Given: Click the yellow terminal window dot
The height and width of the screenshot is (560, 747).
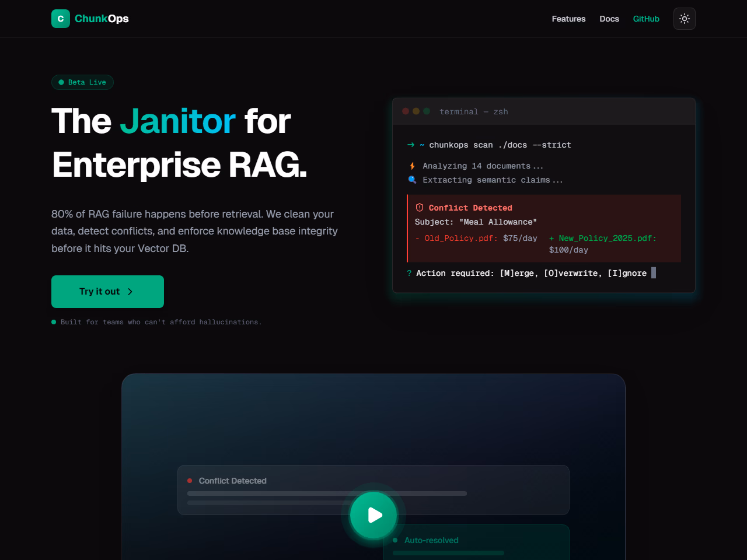Looking at the screenshot, I should point(416,111).
